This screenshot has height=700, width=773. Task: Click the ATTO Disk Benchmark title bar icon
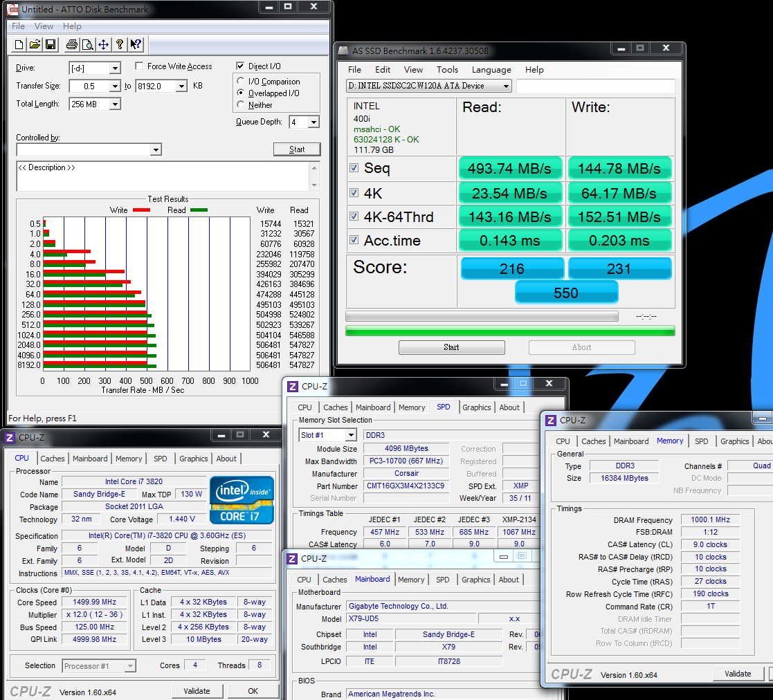coord(12,9)
